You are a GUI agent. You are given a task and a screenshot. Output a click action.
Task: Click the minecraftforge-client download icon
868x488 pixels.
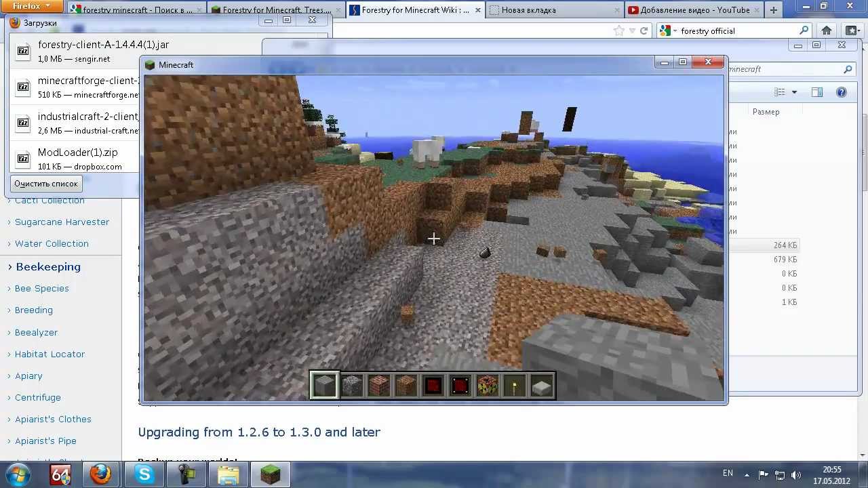pyautogui.click(x=23, y=87)
